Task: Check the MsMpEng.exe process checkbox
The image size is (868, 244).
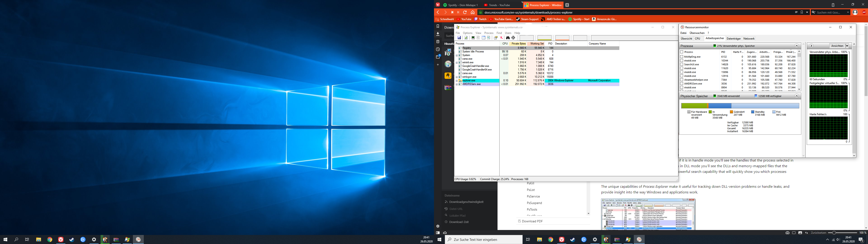Action: click(682, 57)
